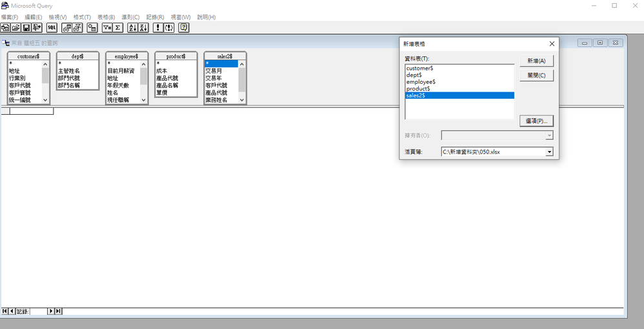The width and height of the screenshot is (644, 329).
Task: Click the Cycle Through Totals sigma icon
Action: (117, 28)
